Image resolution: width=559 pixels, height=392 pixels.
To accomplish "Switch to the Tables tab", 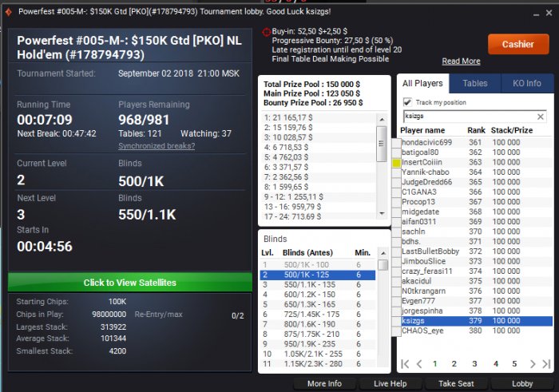I will 475,83.
